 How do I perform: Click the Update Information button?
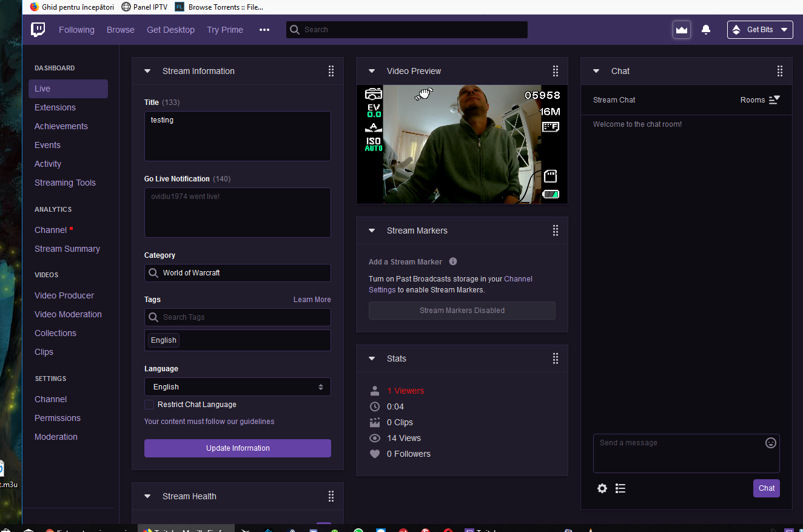point(238,448)
